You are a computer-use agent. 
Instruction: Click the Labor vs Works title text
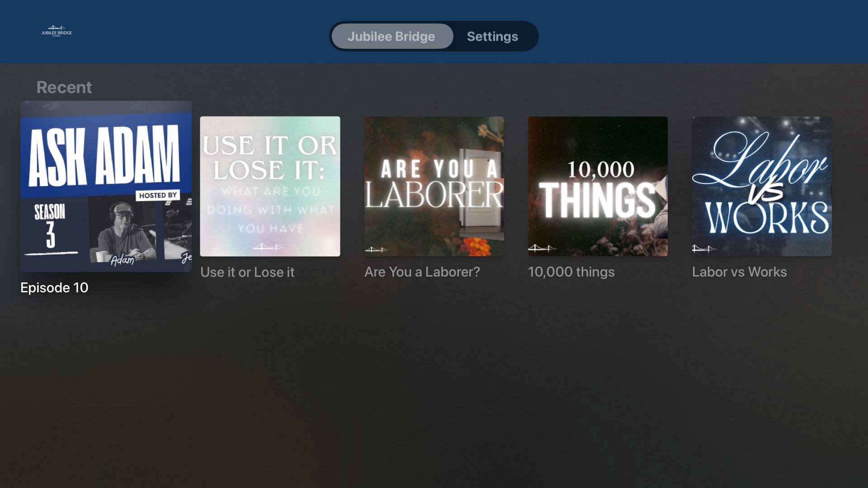coord(739,272)
